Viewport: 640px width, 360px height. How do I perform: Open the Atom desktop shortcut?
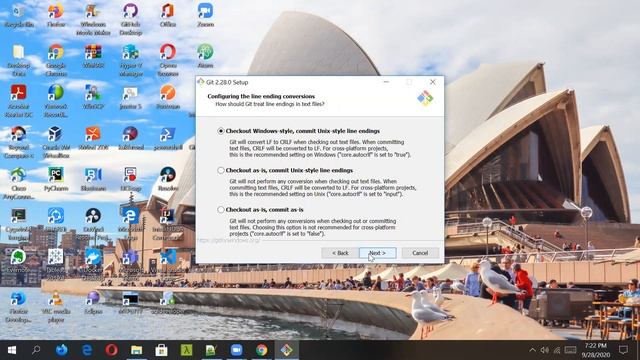pyautogui.click(x=205, y=56)
